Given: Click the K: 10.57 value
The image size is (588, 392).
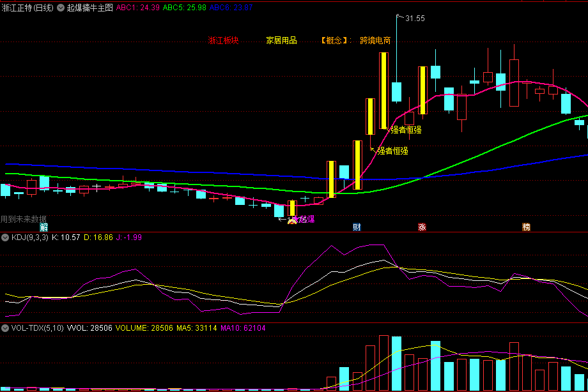Looking at the screenshot, I should (66, 237).
